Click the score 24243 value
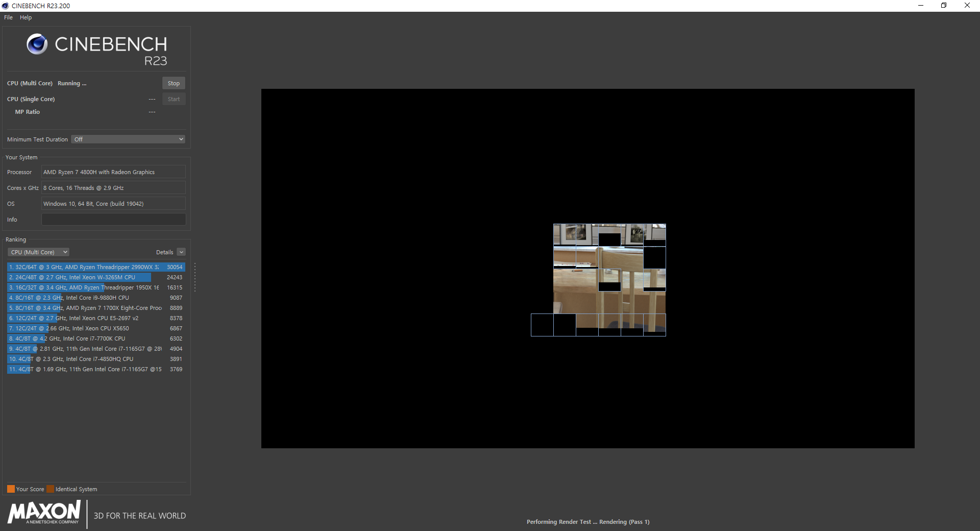 [175, 277]
